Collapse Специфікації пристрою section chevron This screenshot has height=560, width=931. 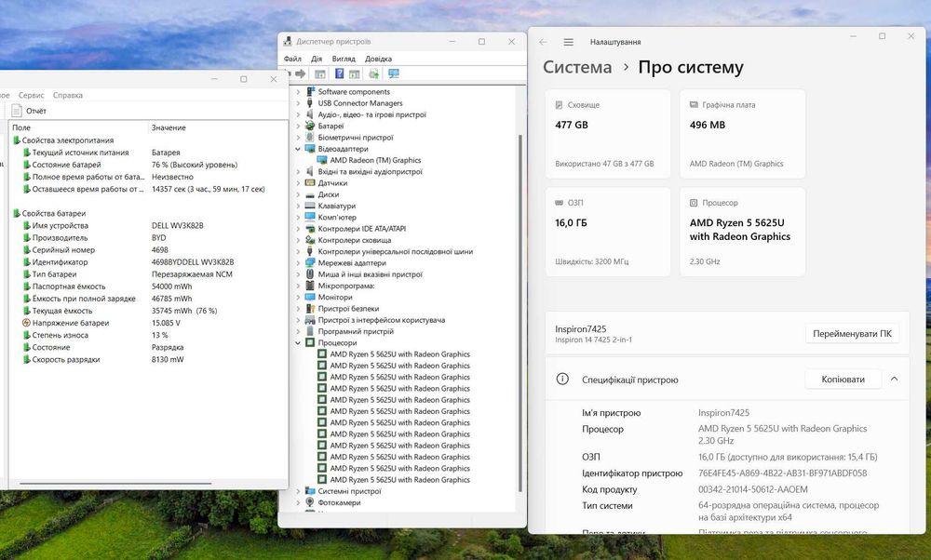click(894, 379)
